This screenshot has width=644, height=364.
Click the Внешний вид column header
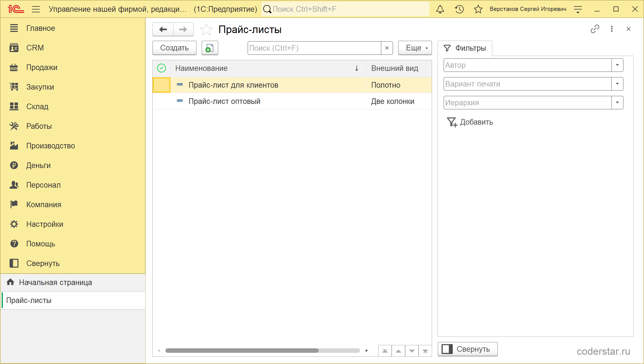click(x=399, y=68)
